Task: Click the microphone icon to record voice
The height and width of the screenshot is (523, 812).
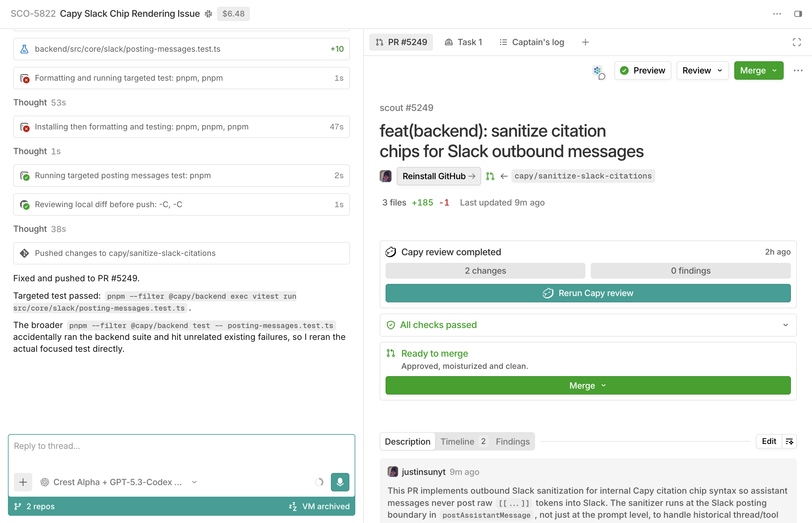Action: coord(340,482)
